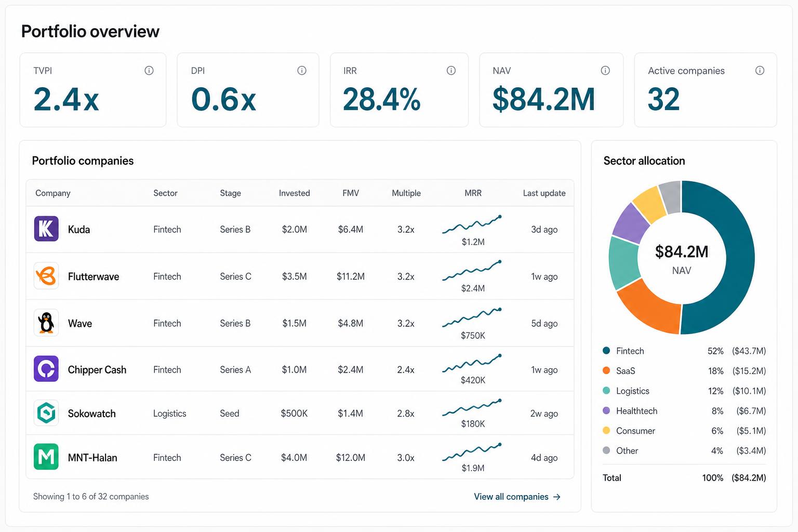Click the Chipper Cash logo

46,369
